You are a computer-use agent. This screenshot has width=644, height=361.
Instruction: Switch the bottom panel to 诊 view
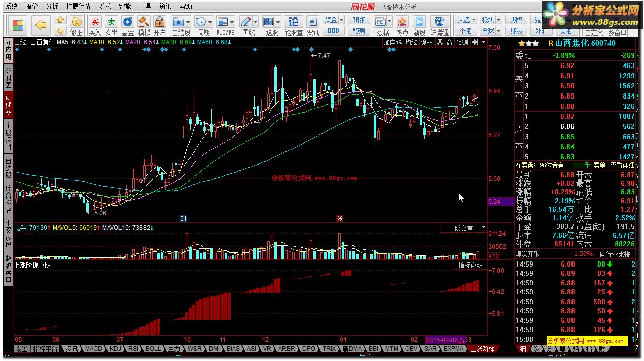click(536, 349)
